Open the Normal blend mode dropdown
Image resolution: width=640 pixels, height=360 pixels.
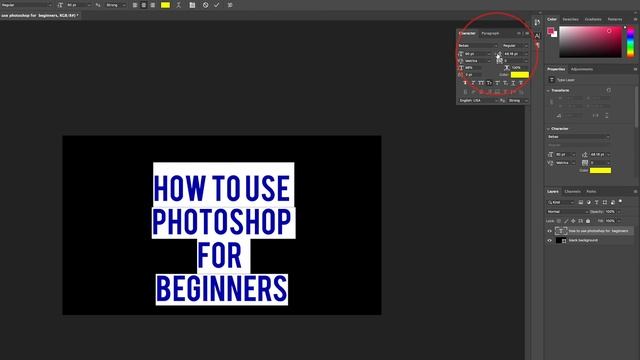click(x=568, y=212)
